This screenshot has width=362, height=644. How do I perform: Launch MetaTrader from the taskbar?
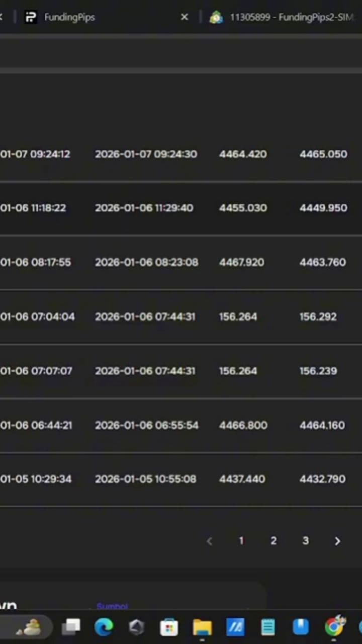(x=235, y=627)
